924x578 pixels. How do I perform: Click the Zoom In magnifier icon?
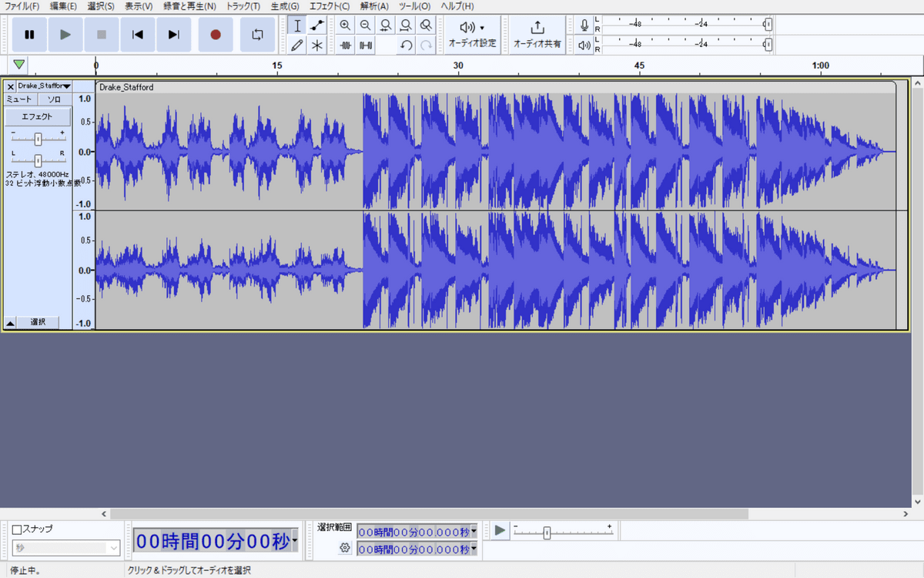[x=345, y=25]
